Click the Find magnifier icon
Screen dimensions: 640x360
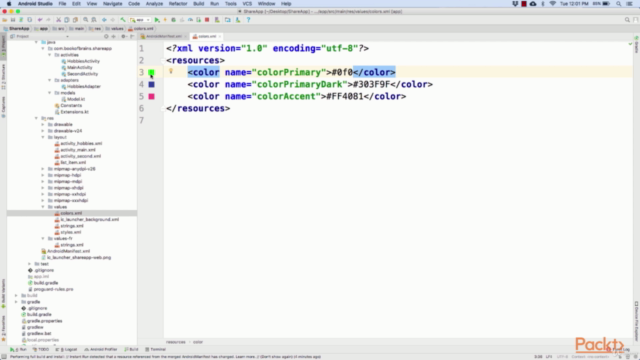point(86,20)
